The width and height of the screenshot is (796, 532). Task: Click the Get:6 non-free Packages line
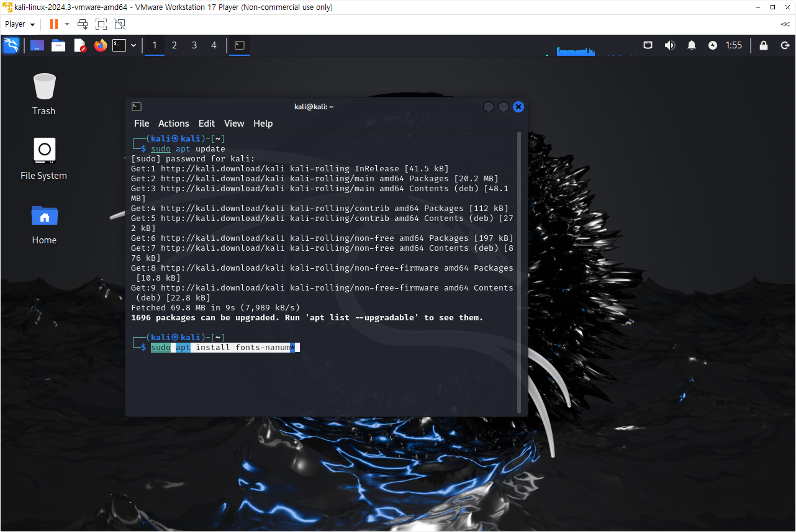point(322,238)
